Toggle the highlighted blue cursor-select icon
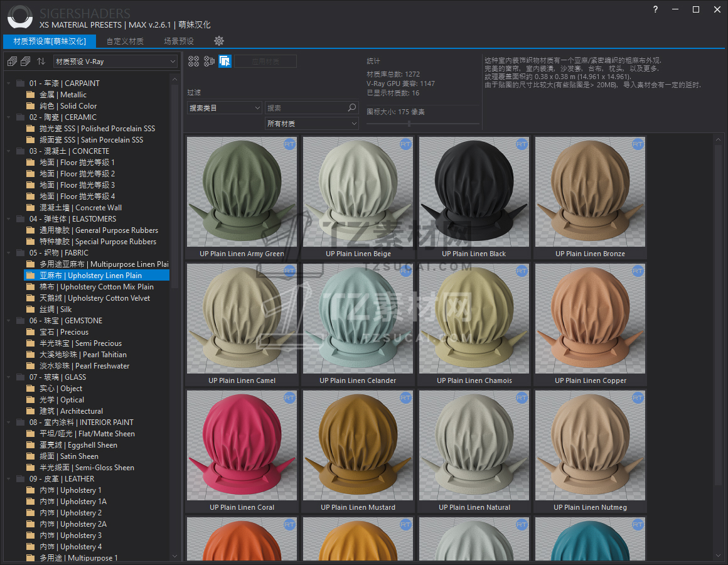 225,62
